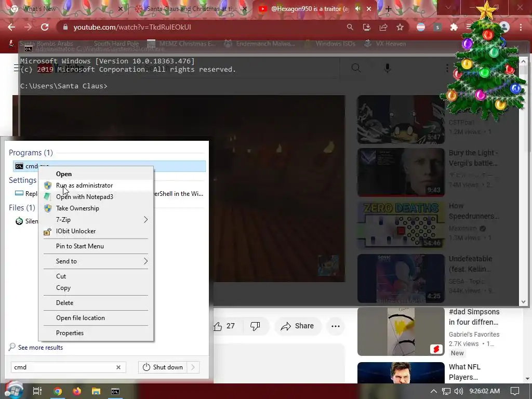Choose Pin to Start Menu
This screenshot has height=399, width=532.
tap(96, 246)
